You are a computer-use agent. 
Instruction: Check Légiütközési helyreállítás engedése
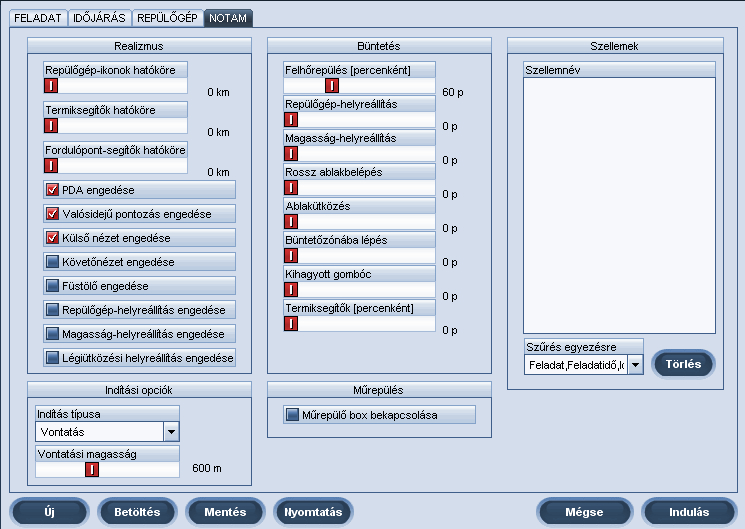click(x=53, y=358)
